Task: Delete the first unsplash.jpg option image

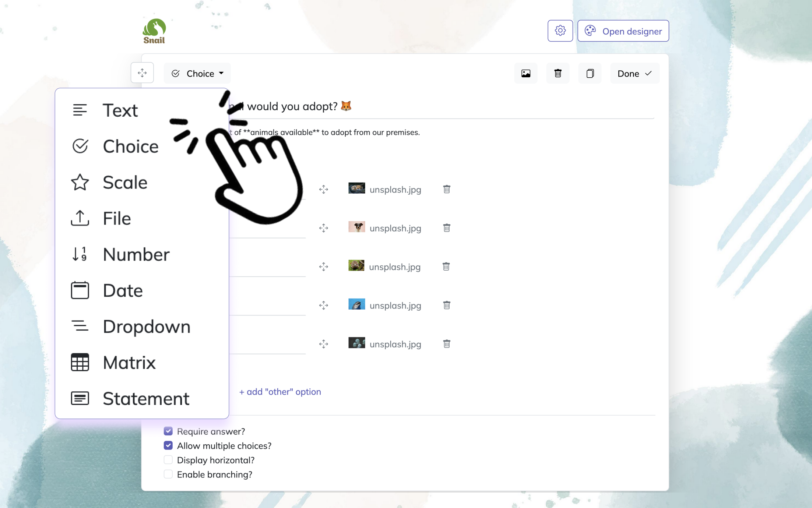Action: [x=446, y=189]
